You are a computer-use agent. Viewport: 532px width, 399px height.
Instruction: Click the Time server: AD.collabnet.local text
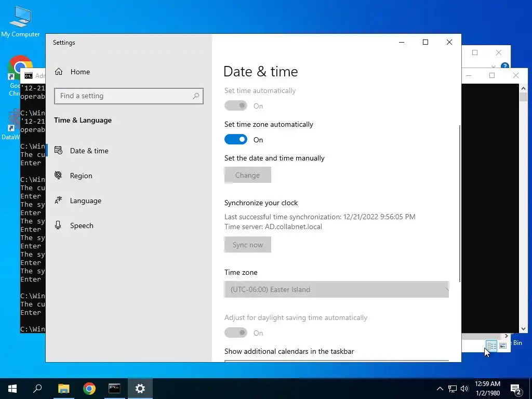273,227
